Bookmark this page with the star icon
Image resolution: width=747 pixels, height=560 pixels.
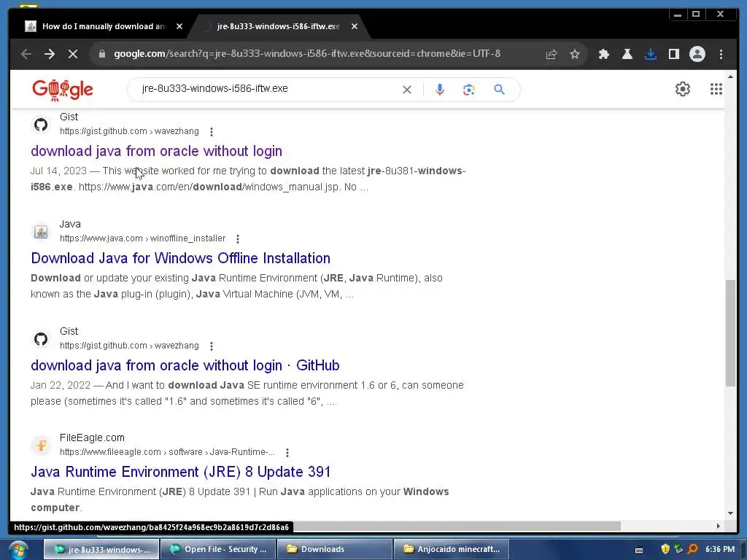(x=575, y=54)
